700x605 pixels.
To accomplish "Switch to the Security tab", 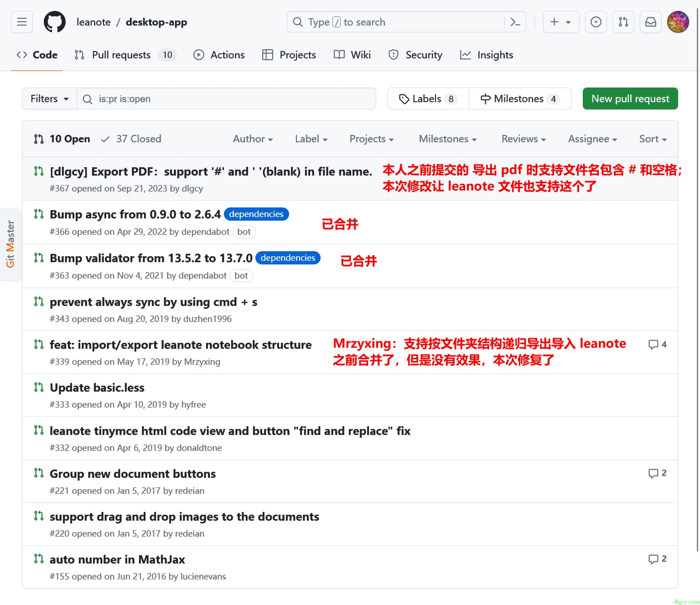I will (415, 55).
